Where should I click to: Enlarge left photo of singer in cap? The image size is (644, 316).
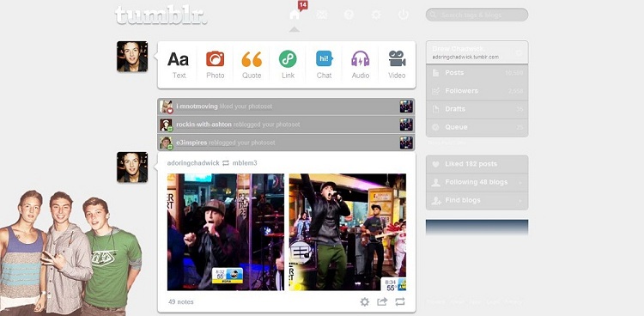coord(226,232)
